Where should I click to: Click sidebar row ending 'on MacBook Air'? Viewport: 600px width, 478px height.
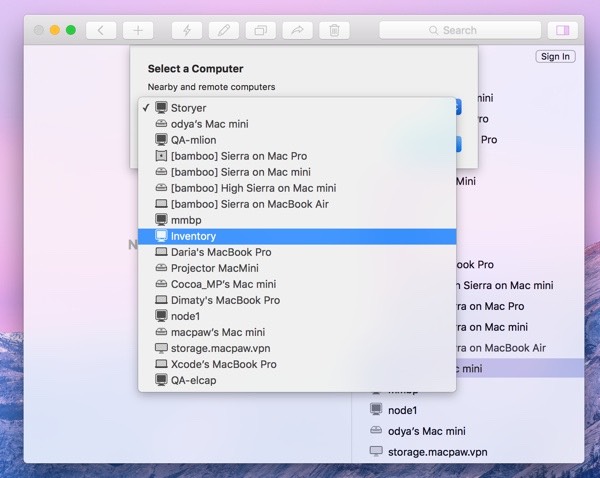(x=520, y=348)
